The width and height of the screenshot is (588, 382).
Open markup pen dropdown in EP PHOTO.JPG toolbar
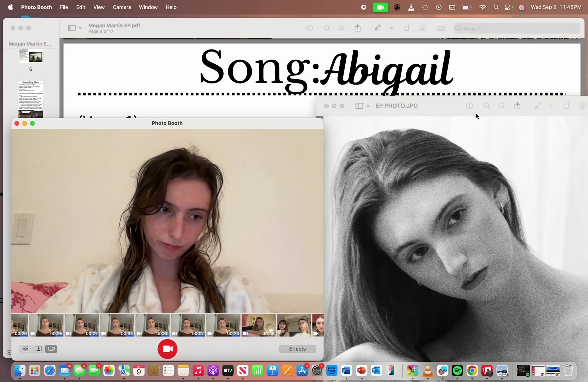point(551,106)
